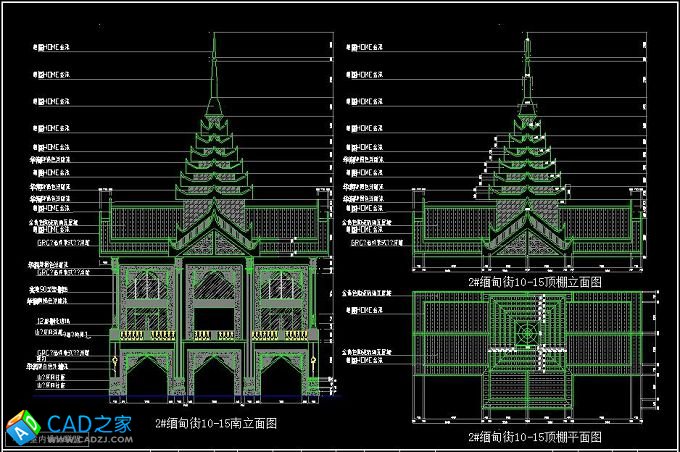This screenshot has width=680, height=452.
Task: Select the GRC annotation label left of canopy elevation
Action: [370, 241]
